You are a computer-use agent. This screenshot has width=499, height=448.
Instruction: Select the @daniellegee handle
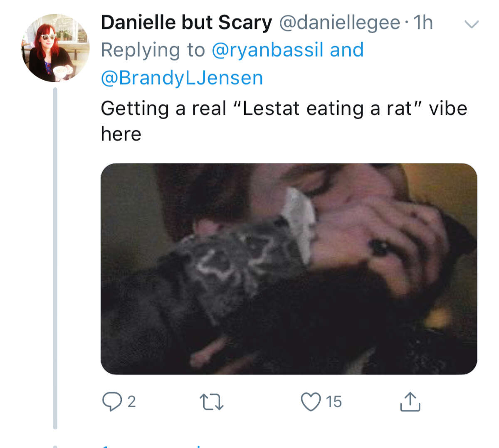(339, 22)
